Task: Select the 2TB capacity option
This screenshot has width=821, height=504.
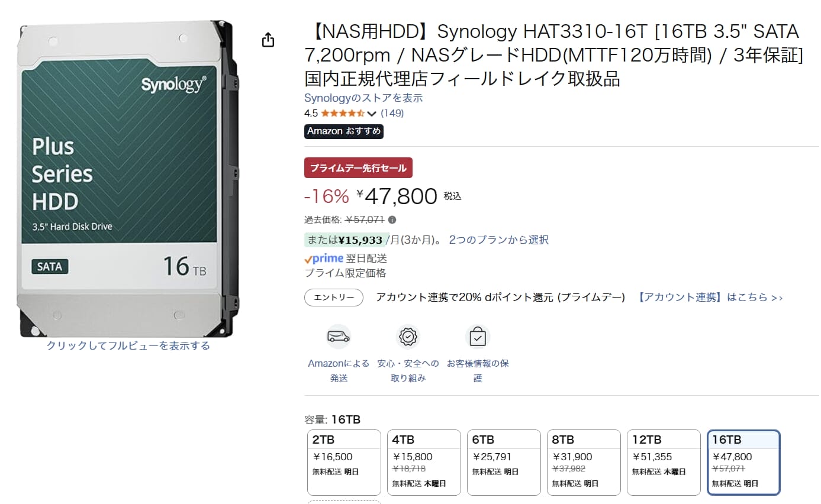Action: click(344, 463)
